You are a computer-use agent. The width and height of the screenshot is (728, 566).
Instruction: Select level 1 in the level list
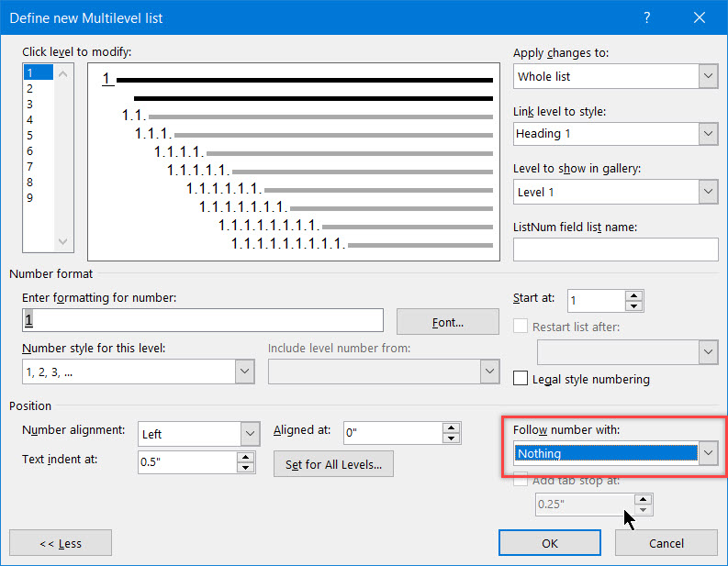(39, 72)
